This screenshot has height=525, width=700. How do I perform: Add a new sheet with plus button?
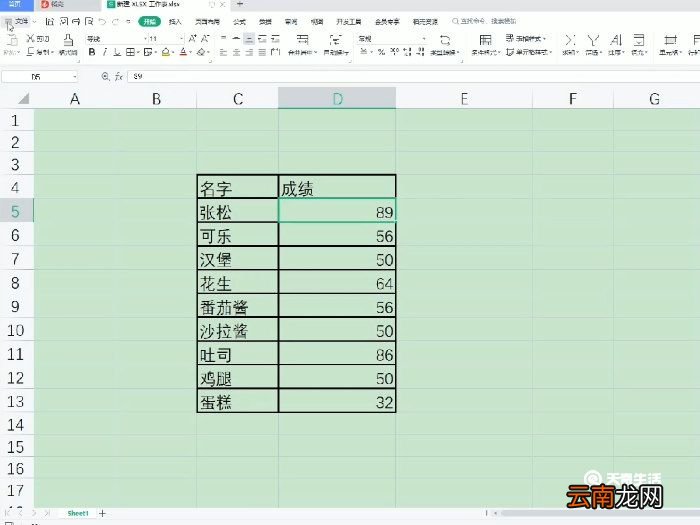point(102,513)
